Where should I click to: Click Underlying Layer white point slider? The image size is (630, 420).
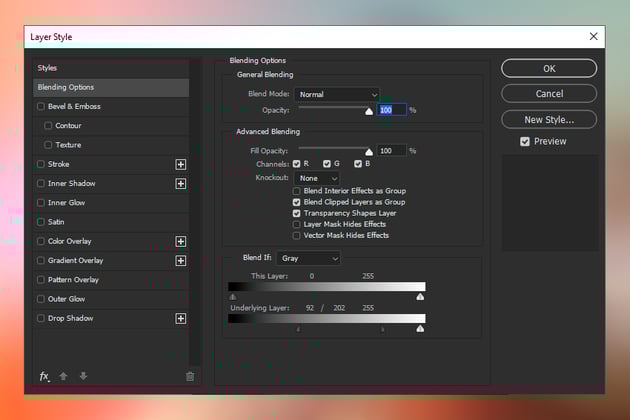[x=420, y=329]
